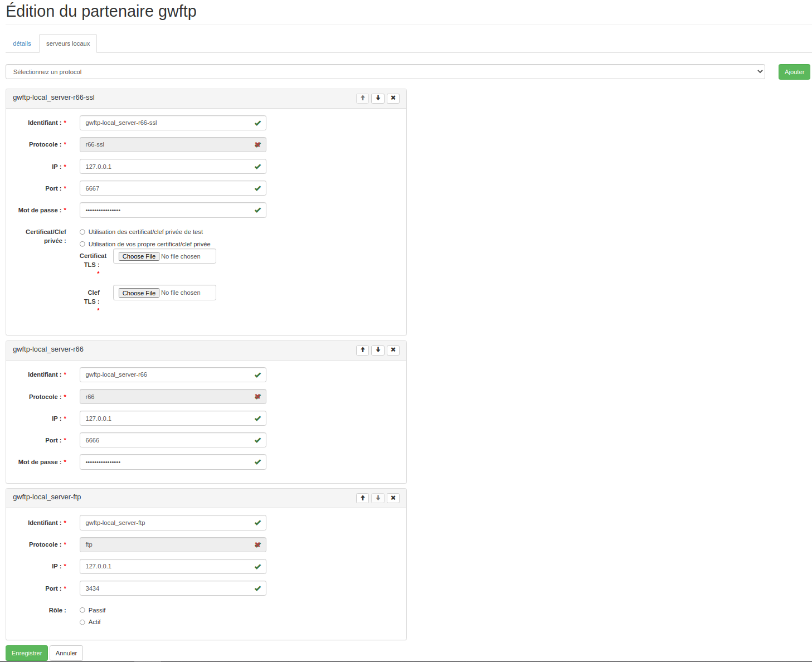Click the red cross icon in the ftp protocol field
The height and width of the screenshot is (662, 812).
click(257, 545)
